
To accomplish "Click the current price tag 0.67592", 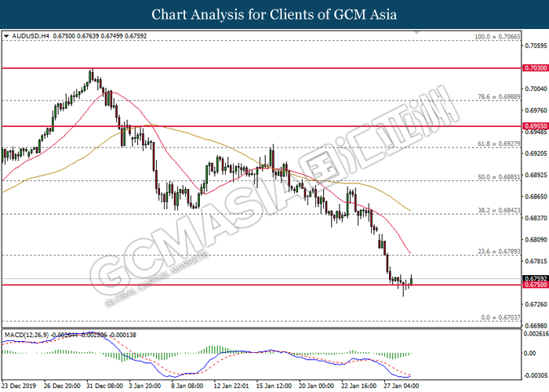I will point(536,278).
